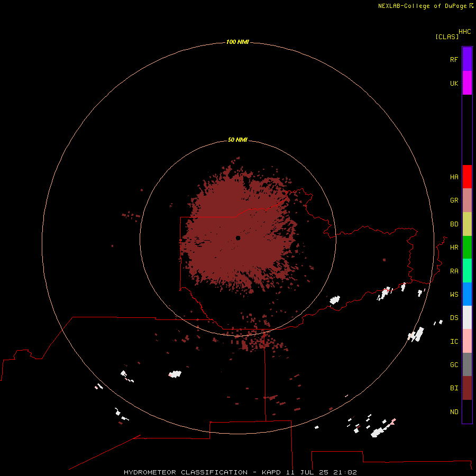Click the DS dry snow white swatch
476x476 pixels.
click(467, 317)
